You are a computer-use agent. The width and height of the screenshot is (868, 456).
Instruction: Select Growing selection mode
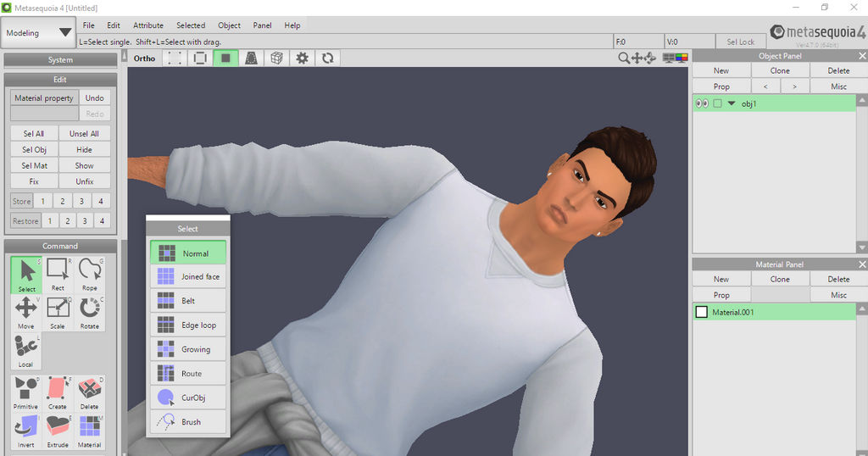[188, 349]
